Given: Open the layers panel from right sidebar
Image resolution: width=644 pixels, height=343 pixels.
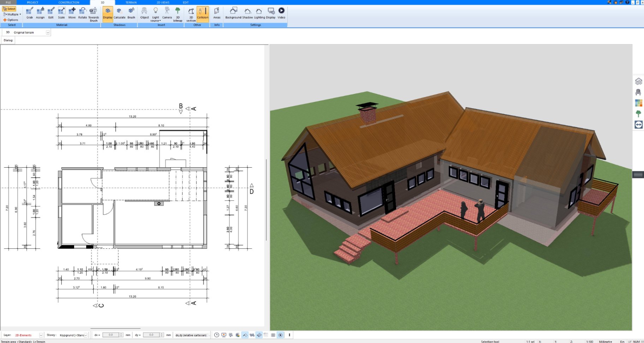Looking at the screenshot, I should click(638, 82).
